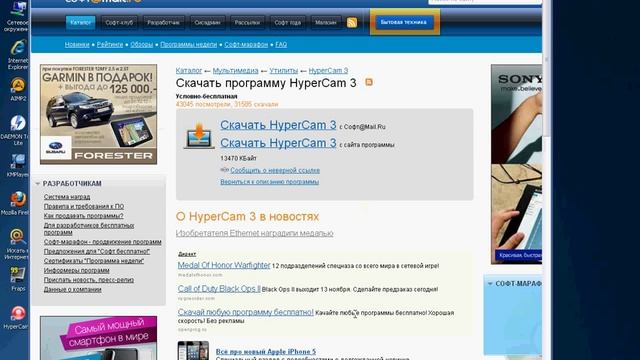The width and height of the screenshot is (640, 360).
Task: Click the RSS icon beside HyperCam 3 heading
Action: click(369, 82)
